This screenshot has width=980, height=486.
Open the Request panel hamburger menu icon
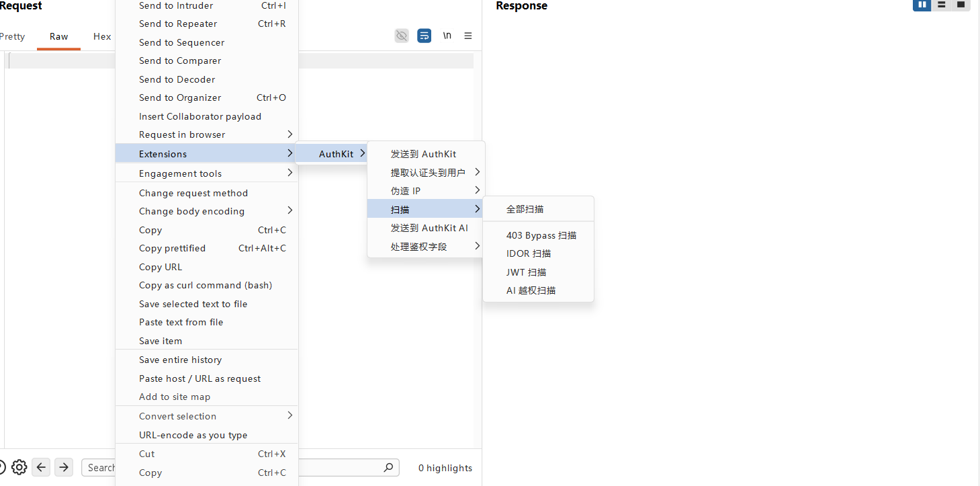468,36
